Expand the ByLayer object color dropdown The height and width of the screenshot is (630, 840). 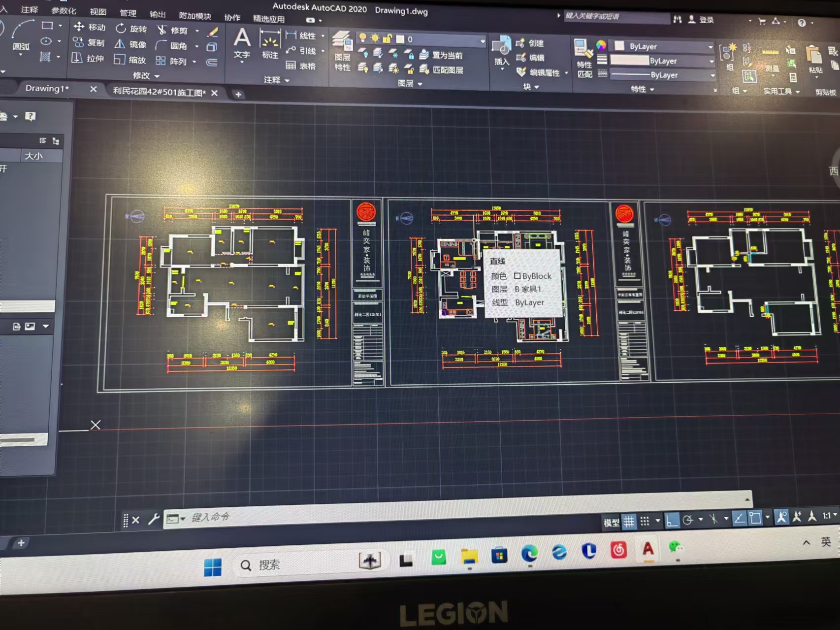[x=710, y=47]
